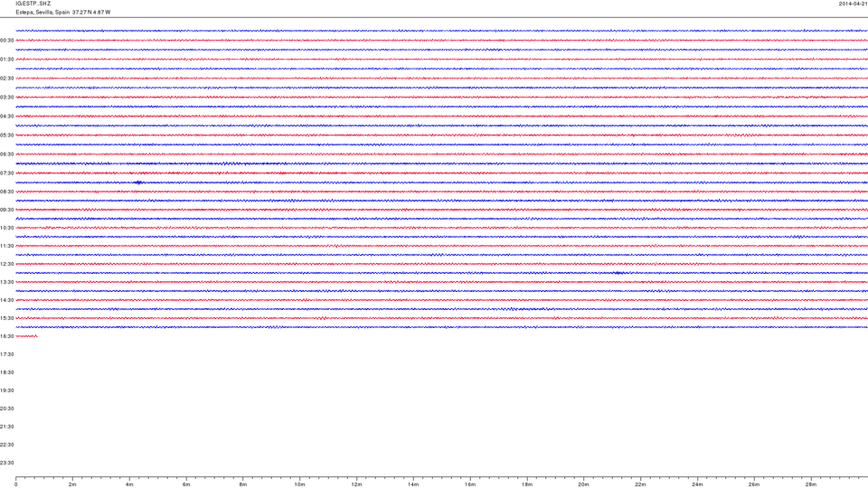Click the 8m tick on the minutes axis
Screen dimensions: 868x488
point(243,484)
